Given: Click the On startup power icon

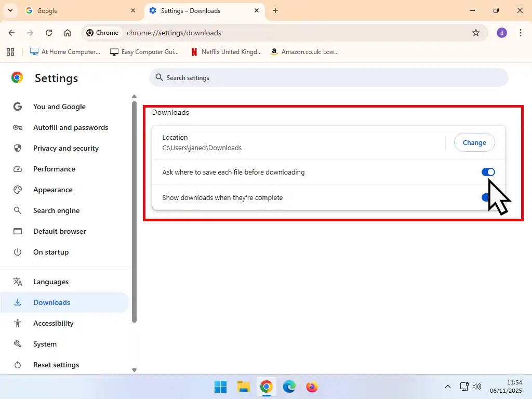Looking at the screenshot, I should (17, 252).
